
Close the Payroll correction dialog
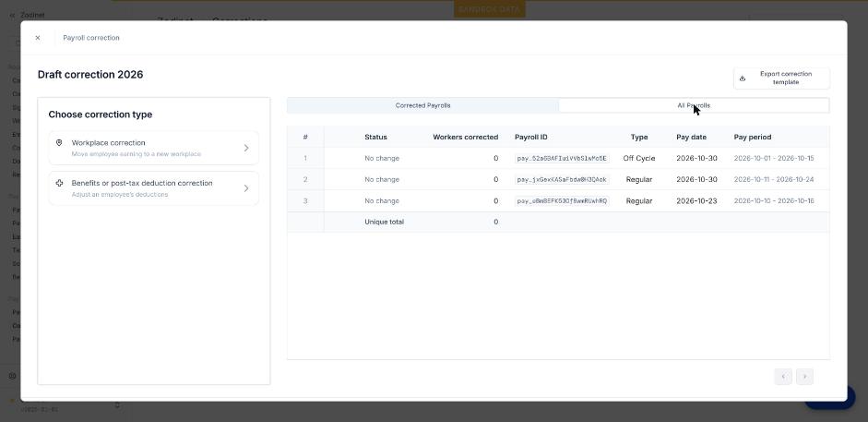click(x=38, y=38)
